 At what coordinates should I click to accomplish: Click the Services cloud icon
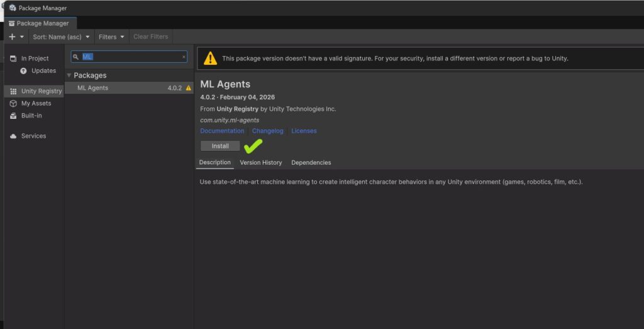pos(13,136)
